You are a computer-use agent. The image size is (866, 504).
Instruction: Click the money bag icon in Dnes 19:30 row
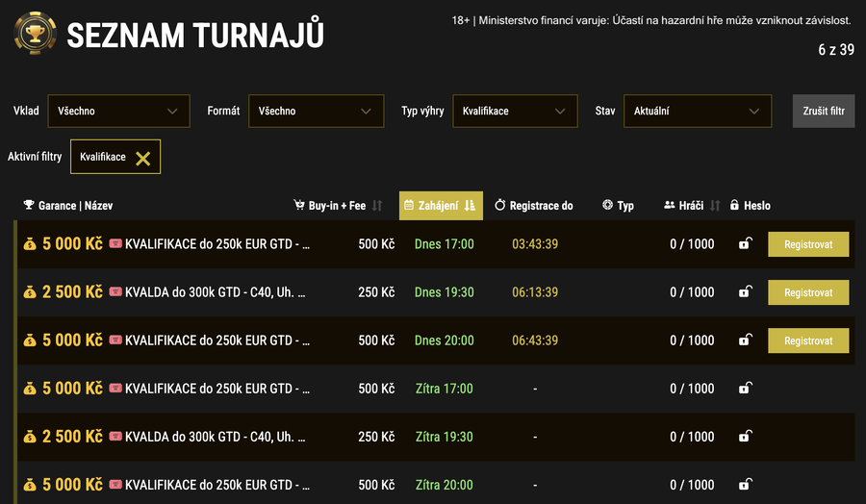tap(30, 292)
